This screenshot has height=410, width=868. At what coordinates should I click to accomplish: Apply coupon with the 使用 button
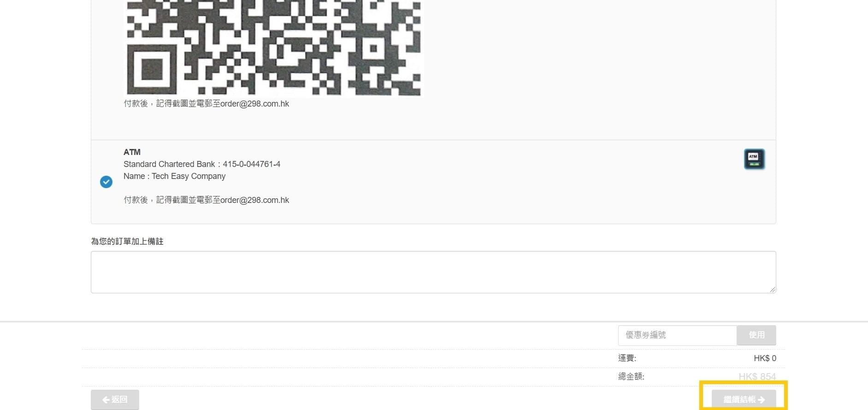[x=756, y=335]
